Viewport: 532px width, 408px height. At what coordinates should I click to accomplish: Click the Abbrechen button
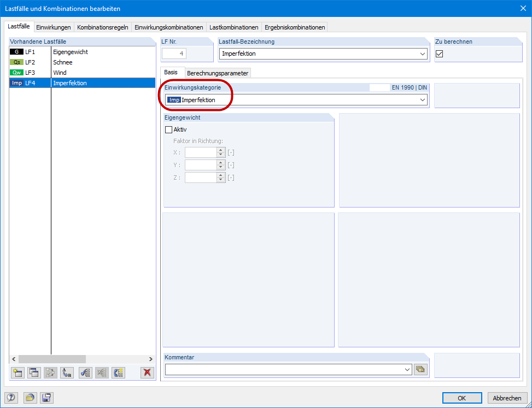tap(507, 398)
